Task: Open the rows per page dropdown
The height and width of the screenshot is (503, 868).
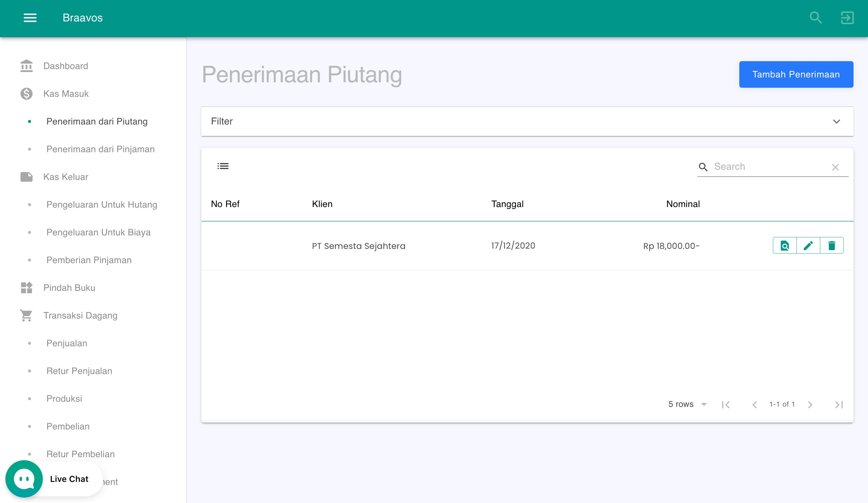Action: [x=687, y=404]
